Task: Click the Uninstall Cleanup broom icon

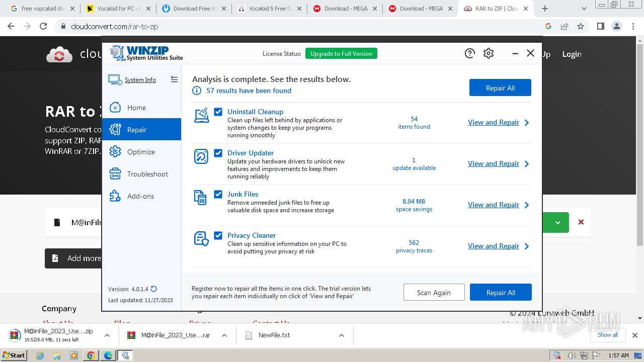Action: pyautogui.click(x=201, y=115)
